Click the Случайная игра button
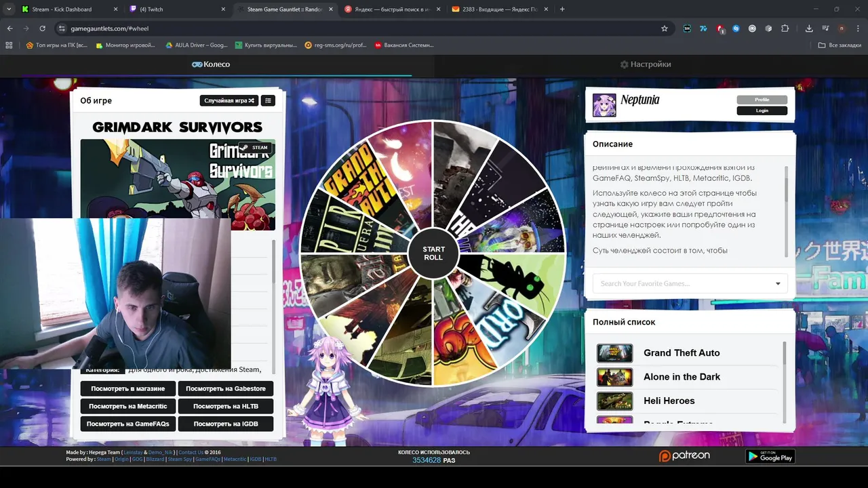The image size is (868, 488). (x=229, y=100)
